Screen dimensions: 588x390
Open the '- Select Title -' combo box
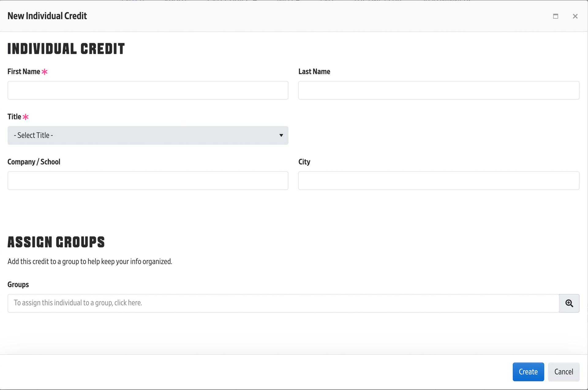[147, 135]
